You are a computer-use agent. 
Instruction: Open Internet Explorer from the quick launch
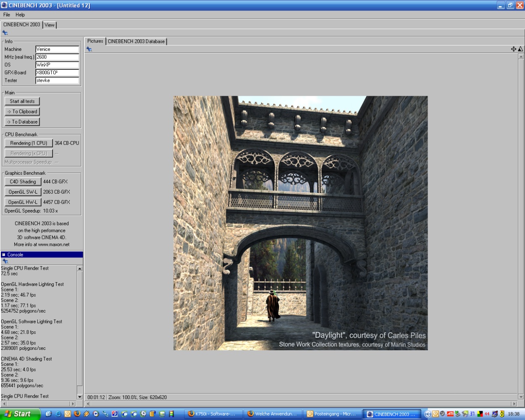(58, 414)
